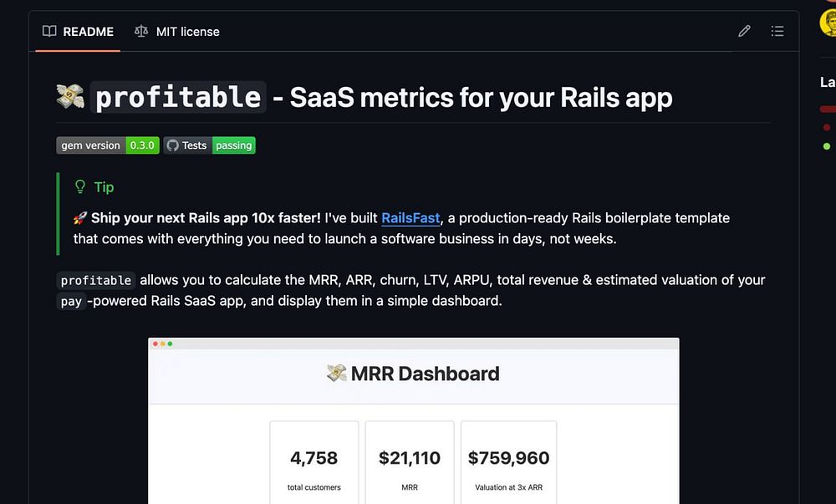Click the MIT license scale icon

click(x=141, y=32)
